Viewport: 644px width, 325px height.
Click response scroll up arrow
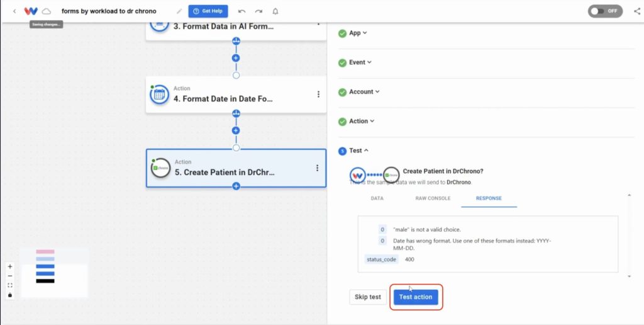point(629,195)
